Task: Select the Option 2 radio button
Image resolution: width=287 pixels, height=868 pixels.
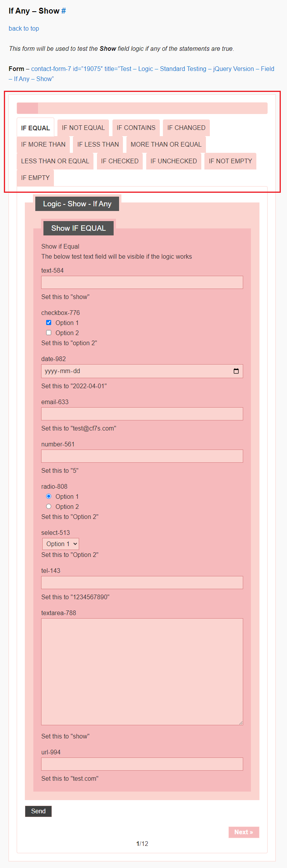Action: 48,507
